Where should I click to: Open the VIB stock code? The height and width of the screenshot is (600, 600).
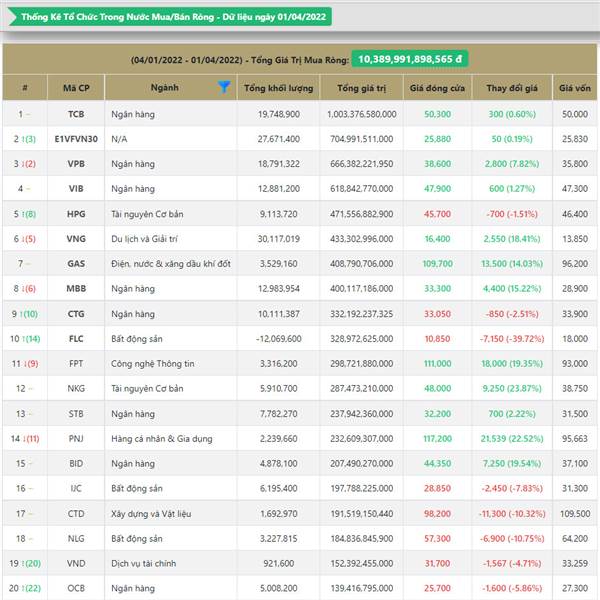pyautogui.click(x=76, y=189)
